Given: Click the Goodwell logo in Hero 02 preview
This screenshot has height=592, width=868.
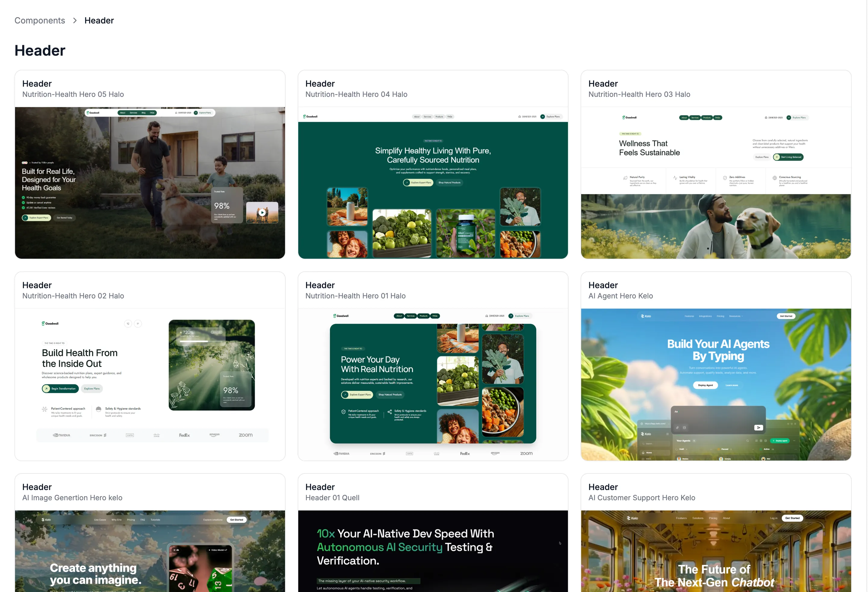Looking at the screenshot, I should (x=50, y=324).
